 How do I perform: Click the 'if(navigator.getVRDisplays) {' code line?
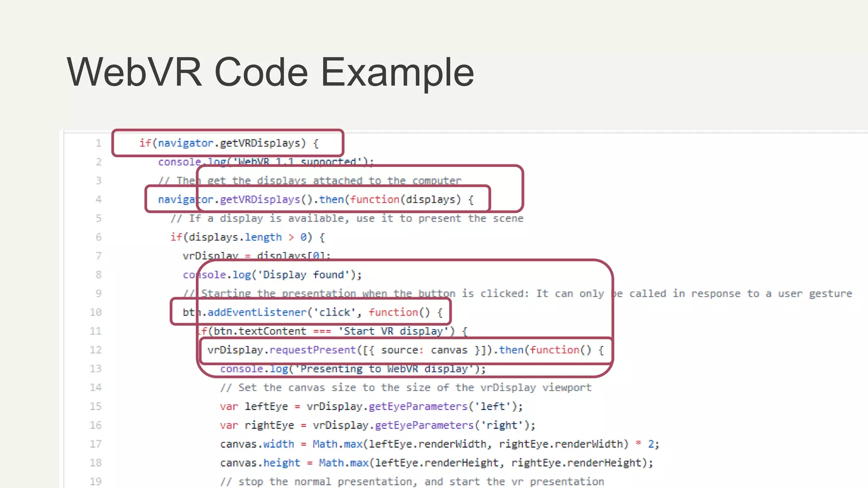(x=229, y=143)
